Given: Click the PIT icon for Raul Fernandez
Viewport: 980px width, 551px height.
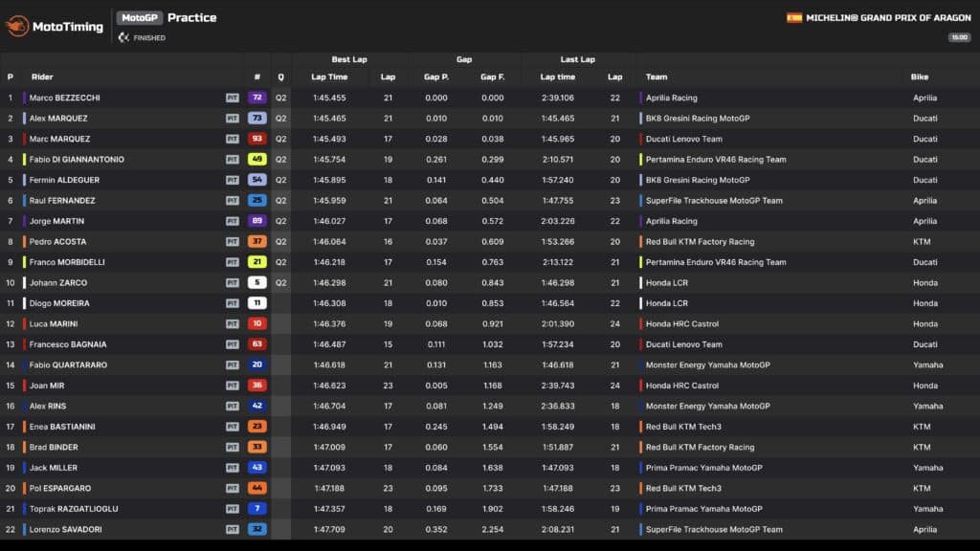Looking at the screenshot, I should 233,201.
